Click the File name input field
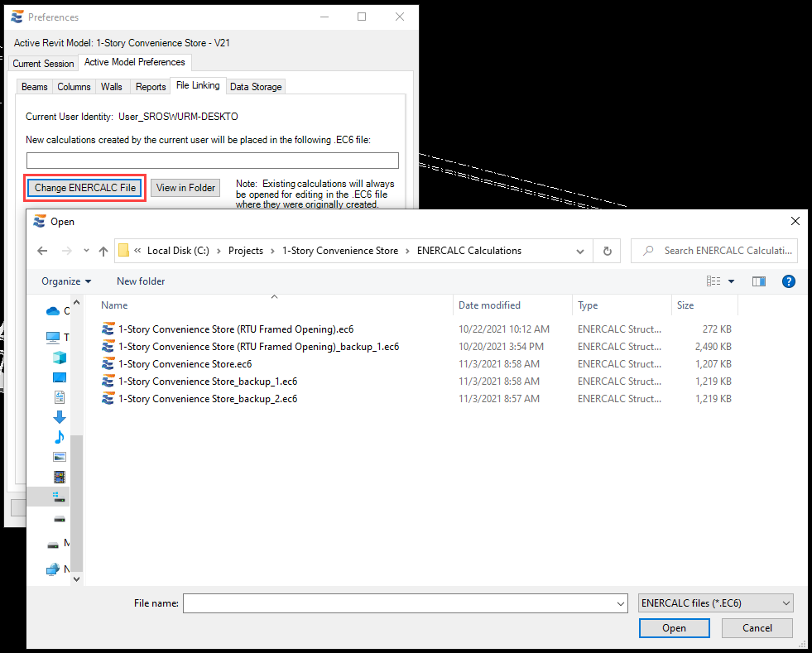The height and width of the screenshot is (653, 812). pos(399,603)
